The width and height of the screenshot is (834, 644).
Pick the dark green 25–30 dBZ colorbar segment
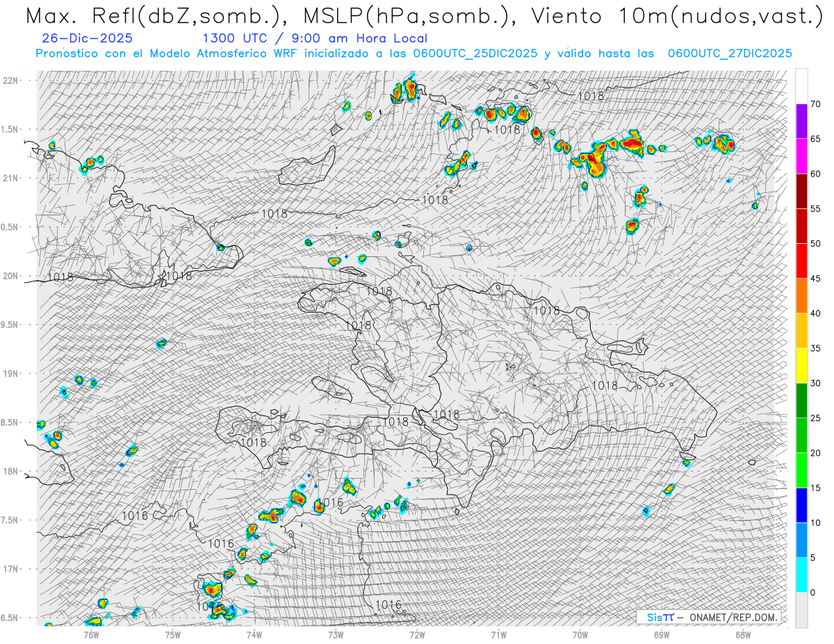[801, 400]
